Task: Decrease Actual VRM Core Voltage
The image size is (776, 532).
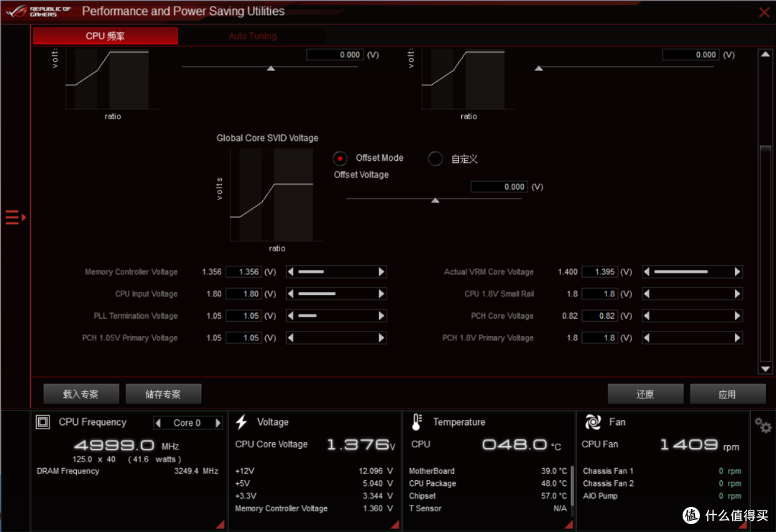Action: pos(647,271)
